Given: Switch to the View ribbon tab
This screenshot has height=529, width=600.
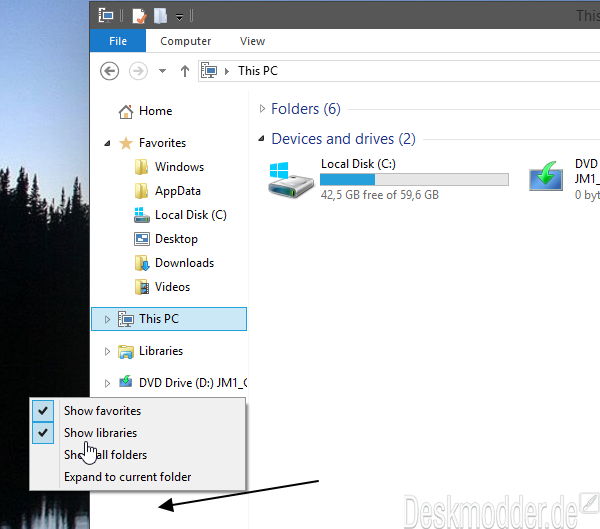Looking at the screenshot, I should (x=252, y=41).
